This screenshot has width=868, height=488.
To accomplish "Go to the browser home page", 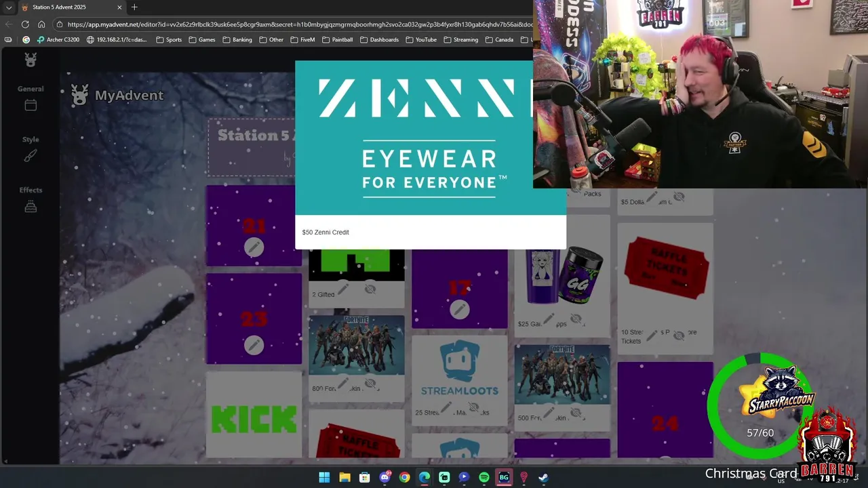I will tap(41, 24).
